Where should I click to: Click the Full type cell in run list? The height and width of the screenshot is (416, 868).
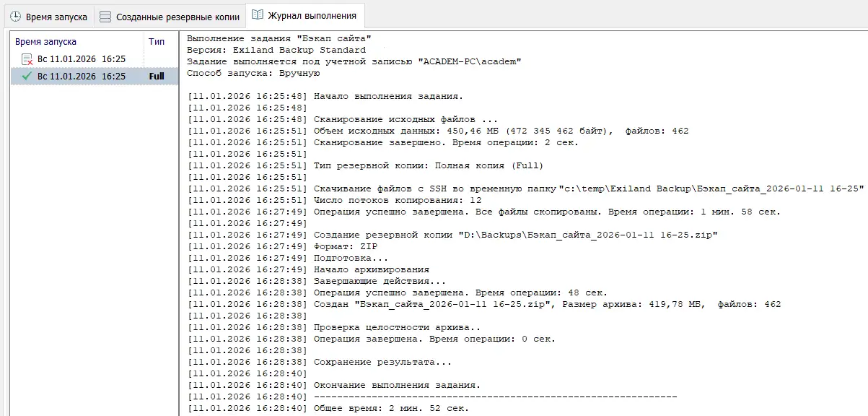pos(157,76)
